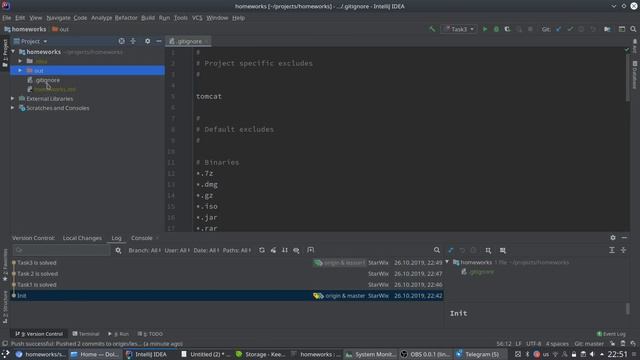This screenshot has width=640, height=360.
Task: Open the Event Log button
Action: click(611, 334)
